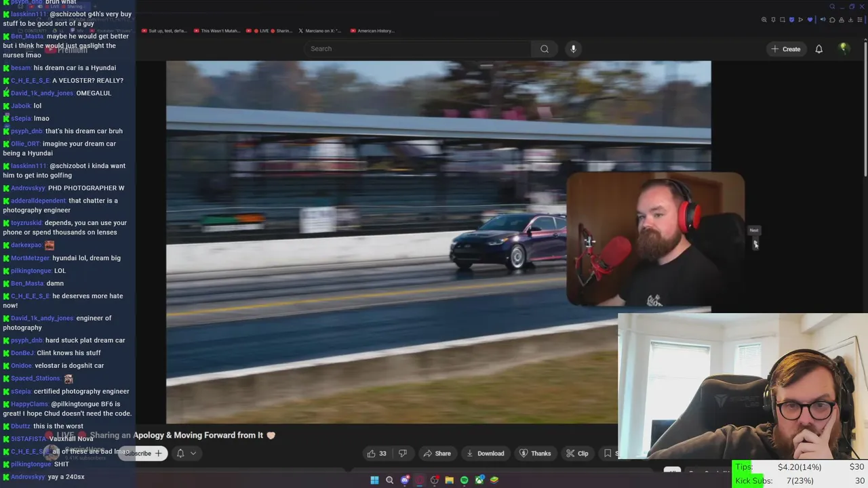Click the video title "Sharing an Apology"
The image size is (868, 488).
pos(176,435)
